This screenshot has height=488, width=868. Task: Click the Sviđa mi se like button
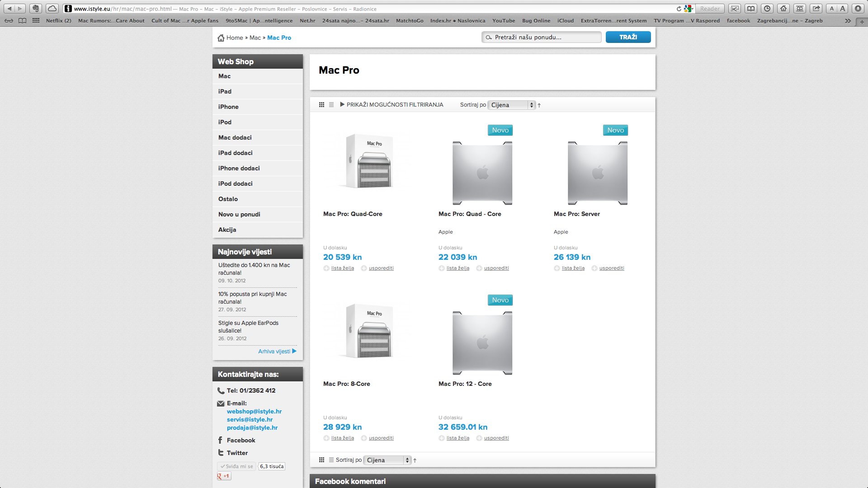237,466
